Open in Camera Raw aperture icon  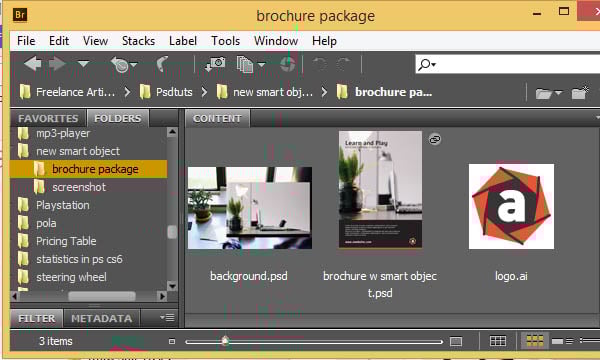tap(287, 64)
